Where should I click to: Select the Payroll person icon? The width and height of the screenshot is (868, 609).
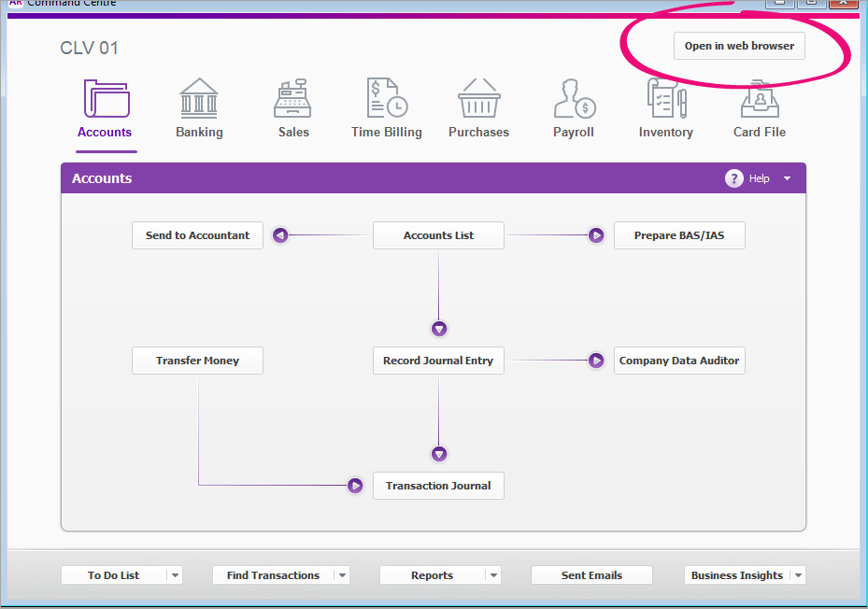coord(574,99)
